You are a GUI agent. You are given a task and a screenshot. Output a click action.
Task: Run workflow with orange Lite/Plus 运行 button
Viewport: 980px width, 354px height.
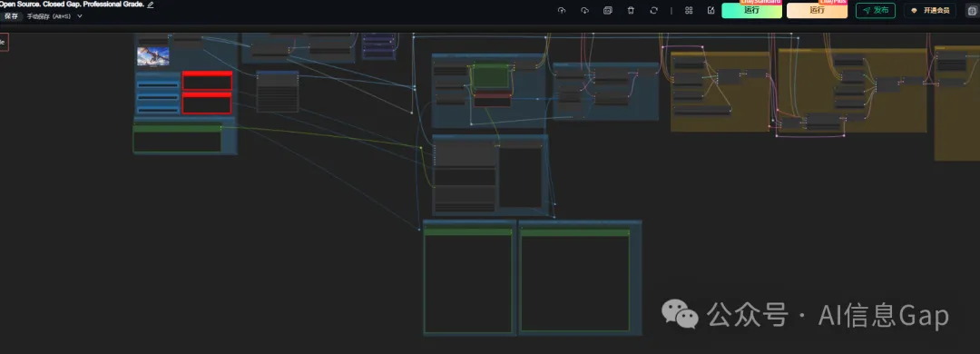[x=817, y=11]
